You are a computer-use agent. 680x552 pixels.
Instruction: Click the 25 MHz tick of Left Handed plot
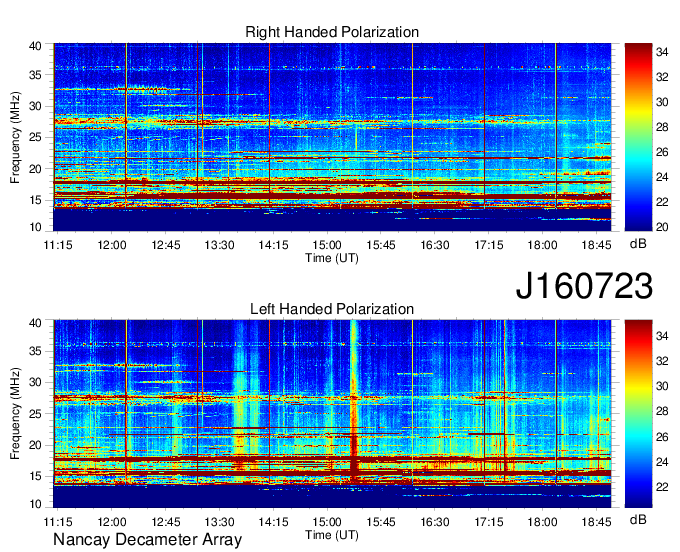pyautogui.click(x=36, y=414)
